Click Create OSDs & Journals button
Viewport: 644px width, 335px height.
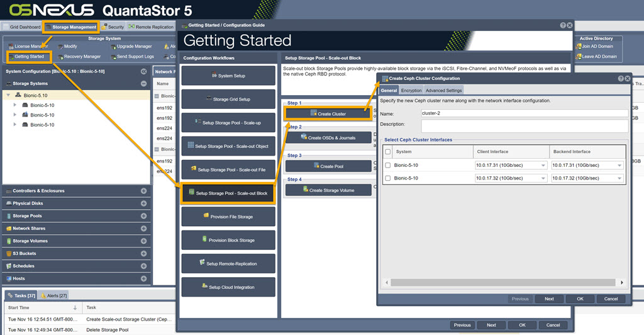pos(328,138)
